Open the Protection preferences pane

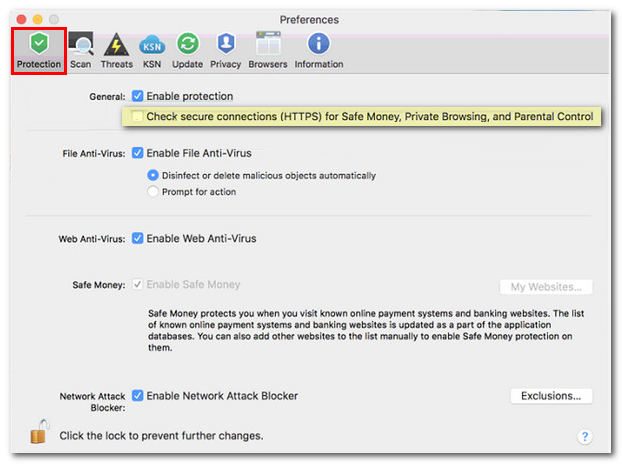coord(39,50)
